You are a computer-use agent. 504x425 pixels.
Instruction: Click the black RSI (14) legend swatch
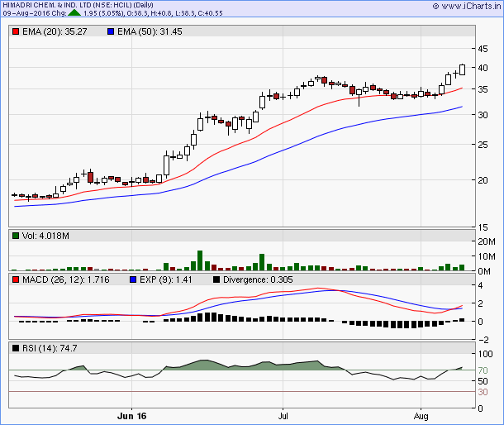point(16,348)
